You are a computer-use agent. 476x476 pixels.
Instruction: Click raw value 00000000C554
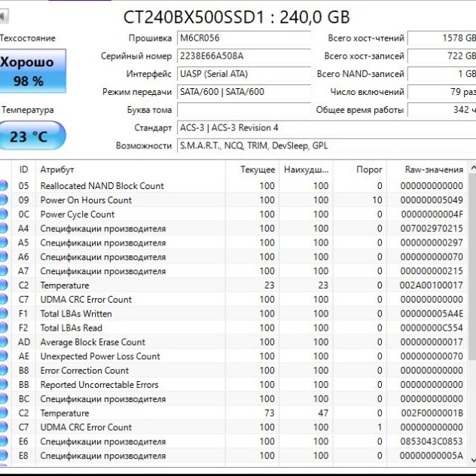432,328
